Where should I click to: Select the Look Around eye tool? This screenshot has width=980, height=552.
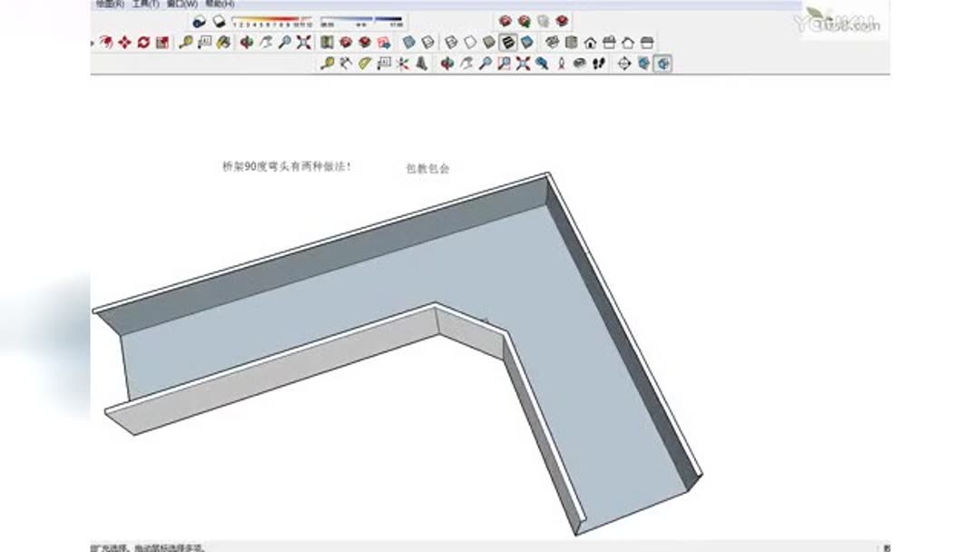click(579, 64)
